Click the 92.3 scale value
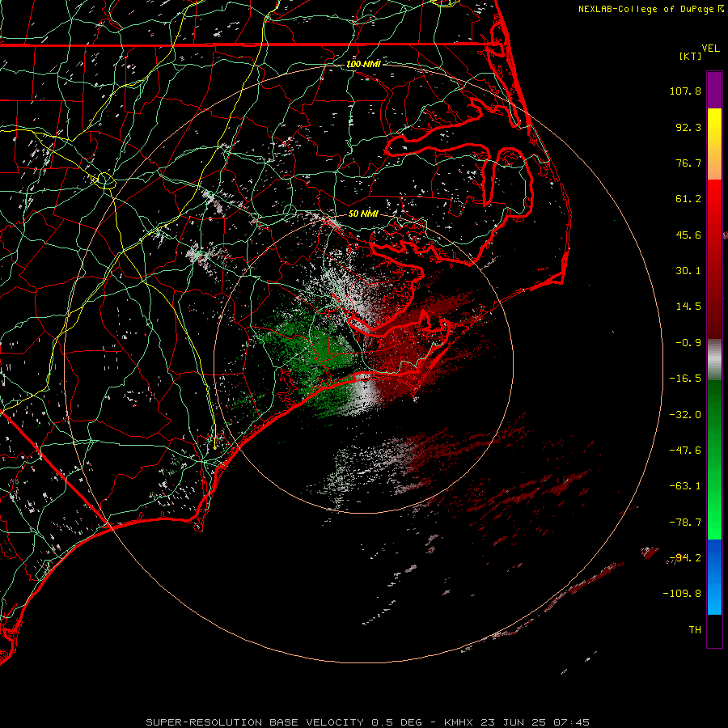This screenshot has height=728, width=728. [688, 127]
